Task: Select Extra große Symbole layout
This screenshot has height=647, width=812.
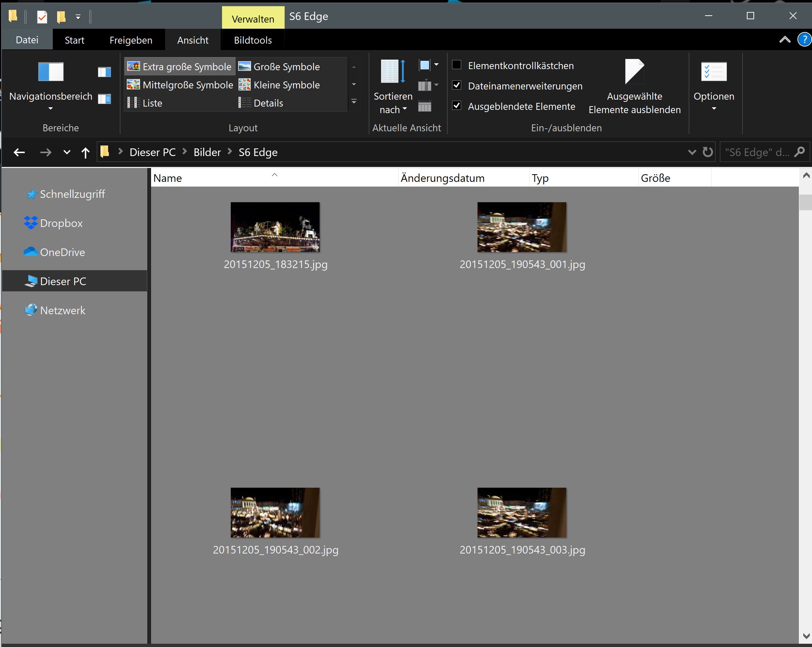Action: (180, 67)
